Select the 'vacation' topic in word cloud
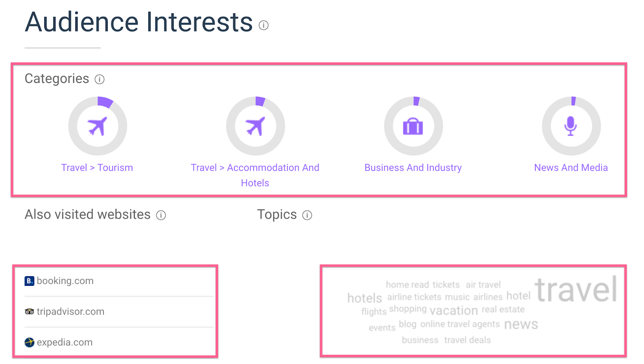644x364 pixels. tap(454, 310)
